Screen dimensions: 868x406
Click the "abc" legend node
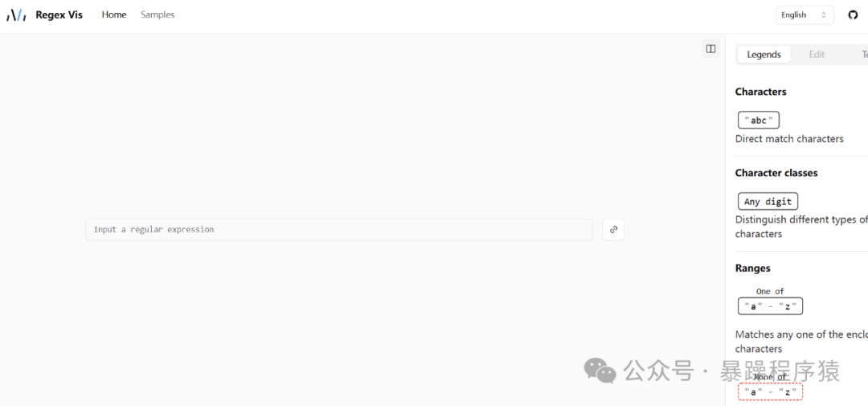coord(759,120)
